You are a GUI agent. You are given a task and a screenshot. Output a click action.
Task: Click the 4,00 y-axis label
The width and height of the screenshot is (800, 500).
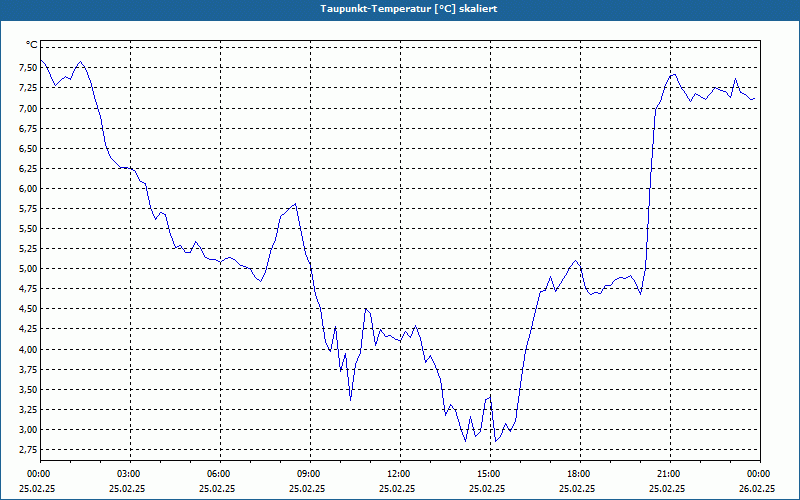coord(27,349)
